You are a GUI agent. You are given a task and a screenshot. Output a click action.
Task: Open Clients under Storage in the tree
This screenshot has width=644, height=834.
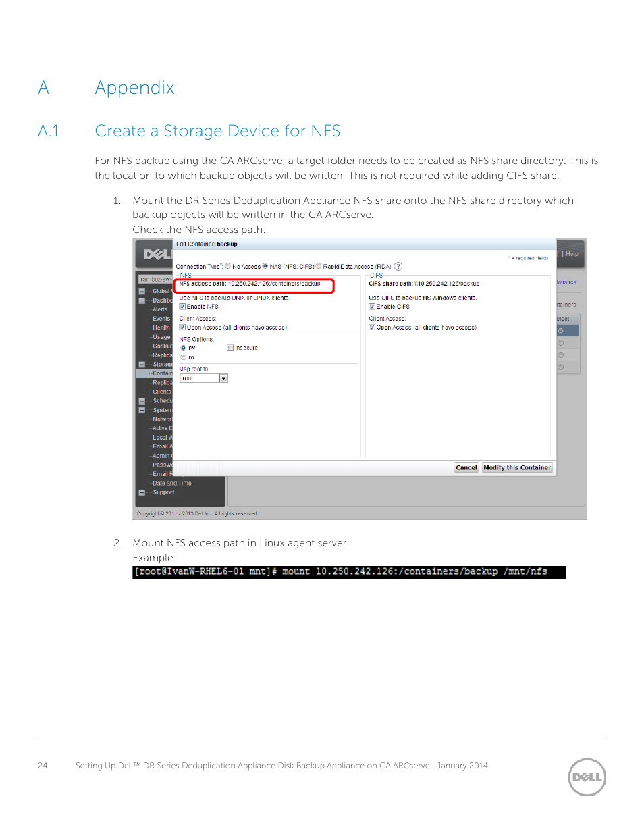pos(162,392)
